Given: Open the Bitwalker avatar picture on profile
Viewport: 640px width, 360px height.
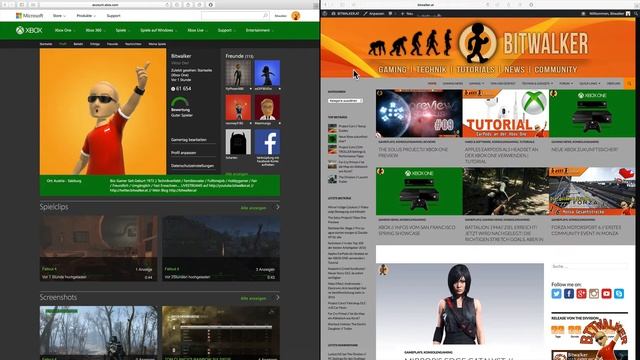Looking at the screenshot, I should tap(103, 111).
